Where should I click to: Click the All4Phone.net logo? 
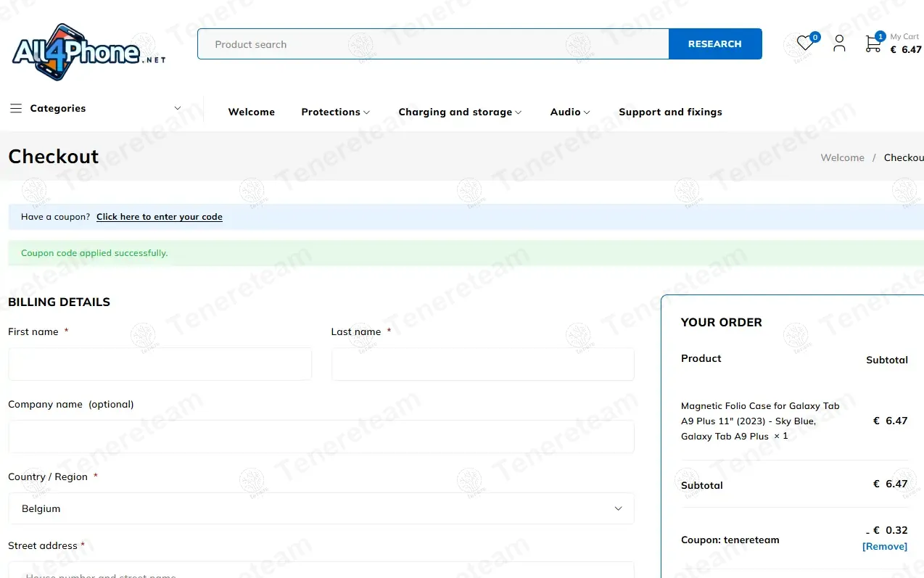click(x=88, y=51)
